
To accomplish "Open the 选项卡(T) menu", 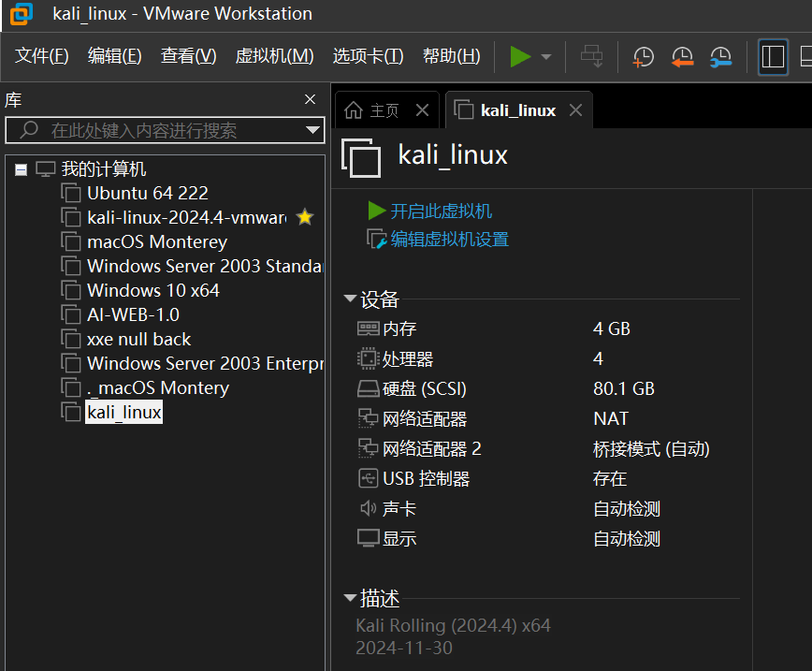I will tap(368, 55).
